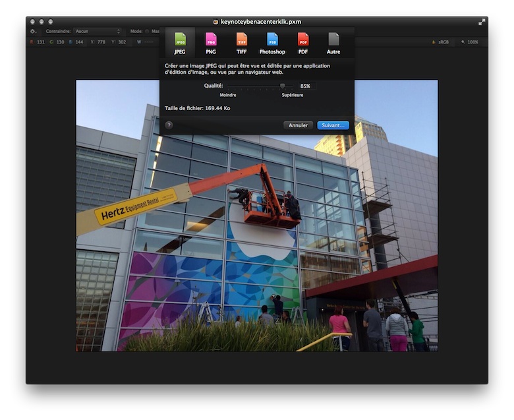Open the export dialog help
This screenshot has width=514, height=420.
[169, 125]
